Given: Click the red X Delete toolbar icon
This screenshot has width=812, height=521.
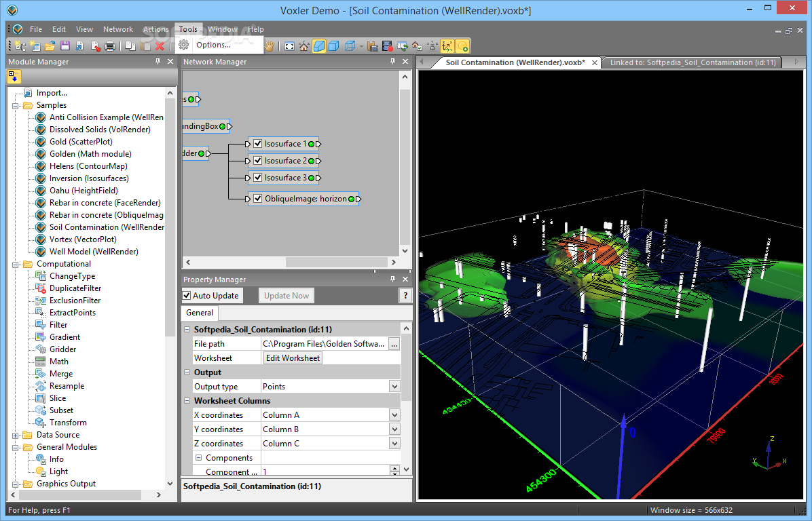Looking at the screenshot, I should 160,46.
